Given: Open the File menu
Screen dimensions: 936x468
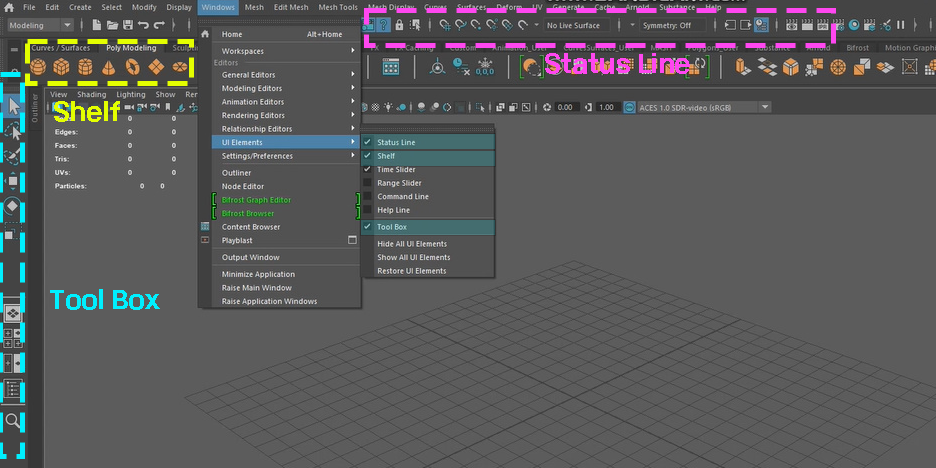Looking at the screenshot, I should tap(29, 7).
